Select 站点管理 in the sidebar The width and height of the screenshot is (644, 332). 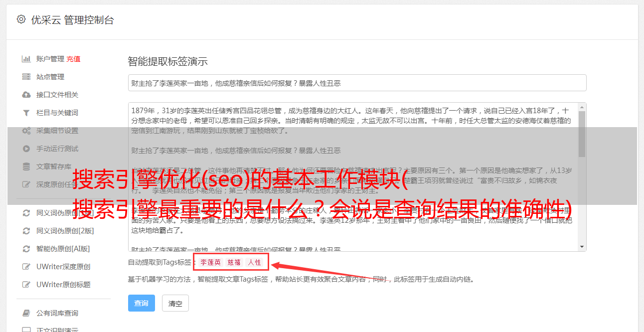click(50, 77)
